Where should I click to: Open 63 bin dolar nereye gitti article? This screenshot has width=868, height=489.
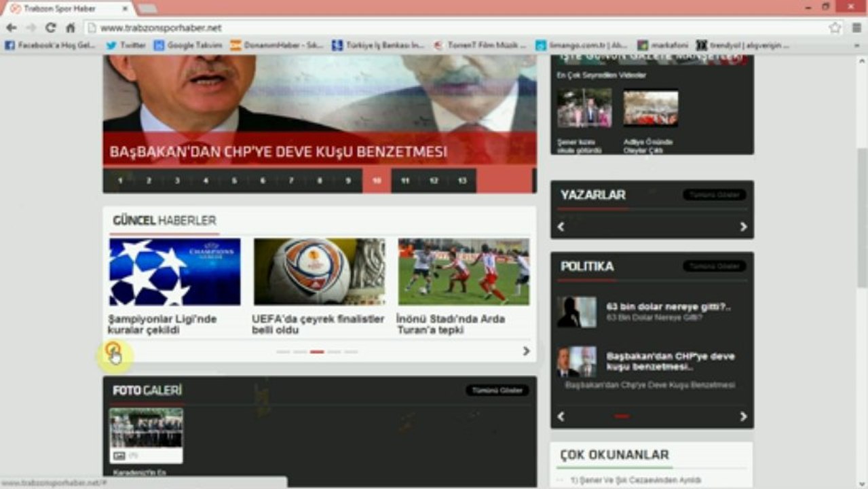[668, 306]
